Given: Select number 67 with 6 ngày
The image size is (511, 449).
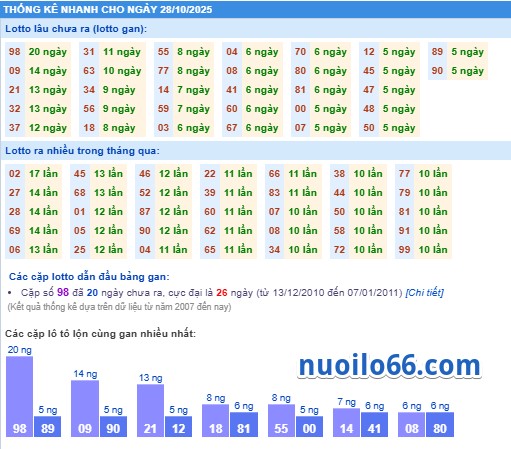Looking at the screenshot, I should coord(232,128).
